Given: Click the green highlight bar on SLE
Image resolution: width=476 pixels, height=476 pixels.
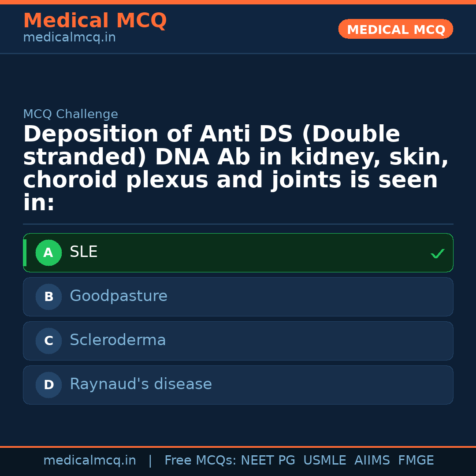Looking at the screenshot, I should (x=25, y=253).
